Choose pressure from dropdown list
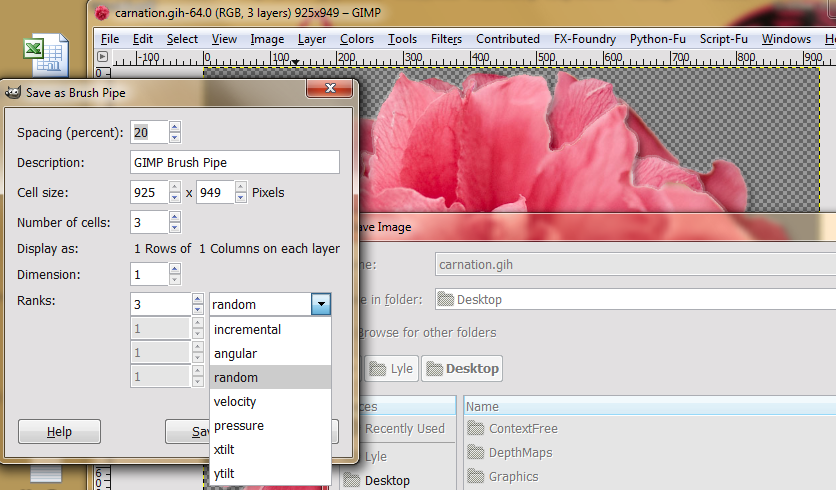 (271, 425)
